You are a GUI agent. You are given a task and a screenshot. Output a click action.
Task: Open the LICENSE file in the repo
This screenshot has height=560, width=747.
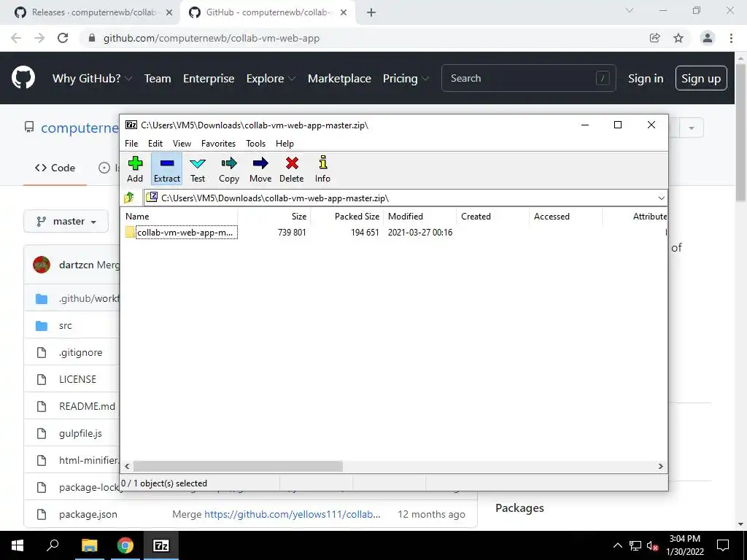pos(77,379)
